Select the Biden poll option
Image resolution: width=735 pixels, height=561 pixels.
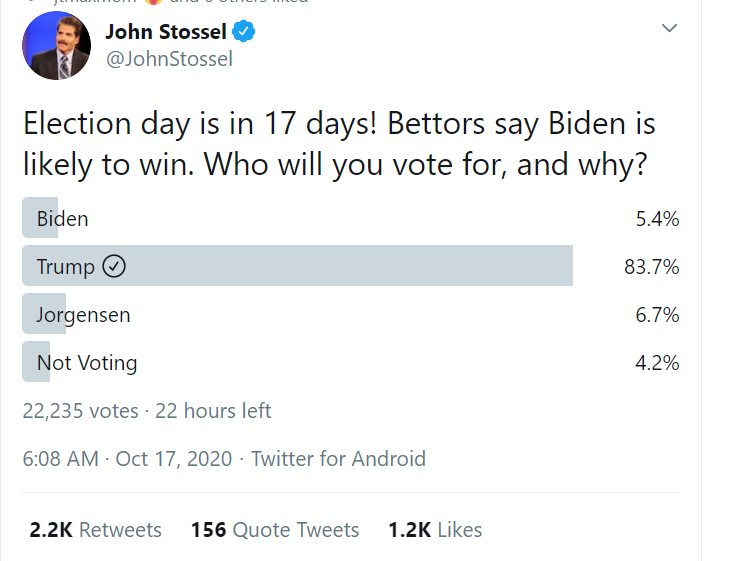(351, 218)
